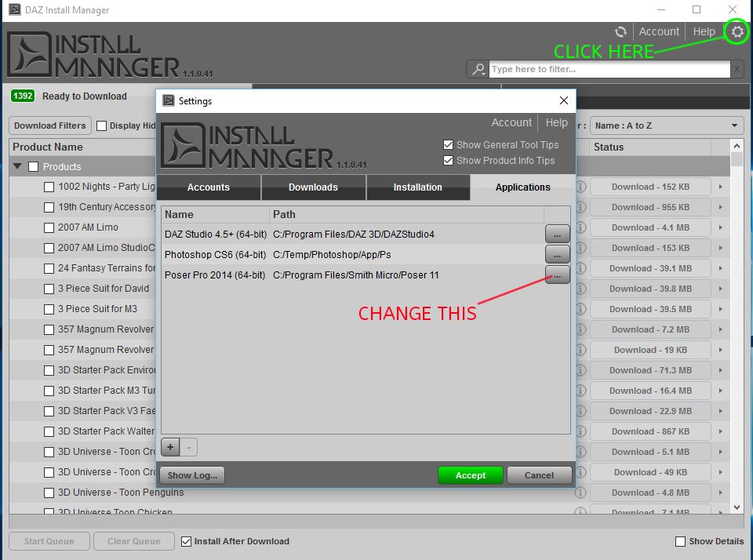Browse path for Photoshop CS6 (64-bit)
This screenshot has width=753, height=560.
click(557, 255)
